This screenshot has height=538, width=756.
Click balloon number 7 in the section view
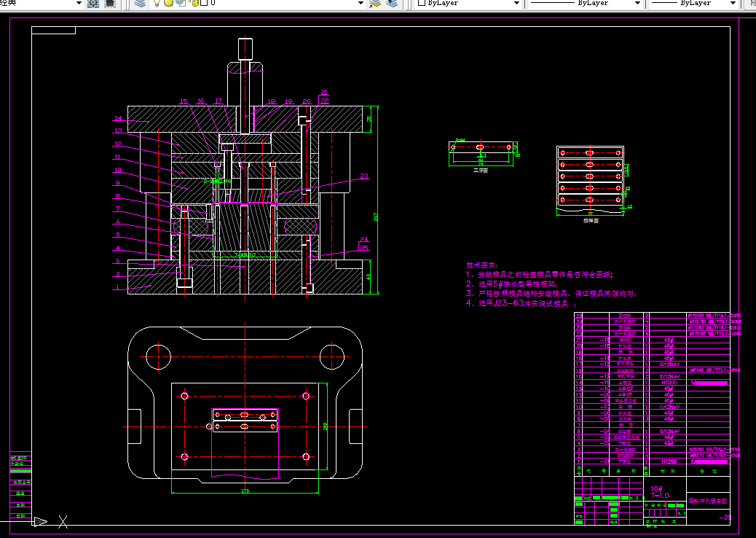[x=118, y=209]
